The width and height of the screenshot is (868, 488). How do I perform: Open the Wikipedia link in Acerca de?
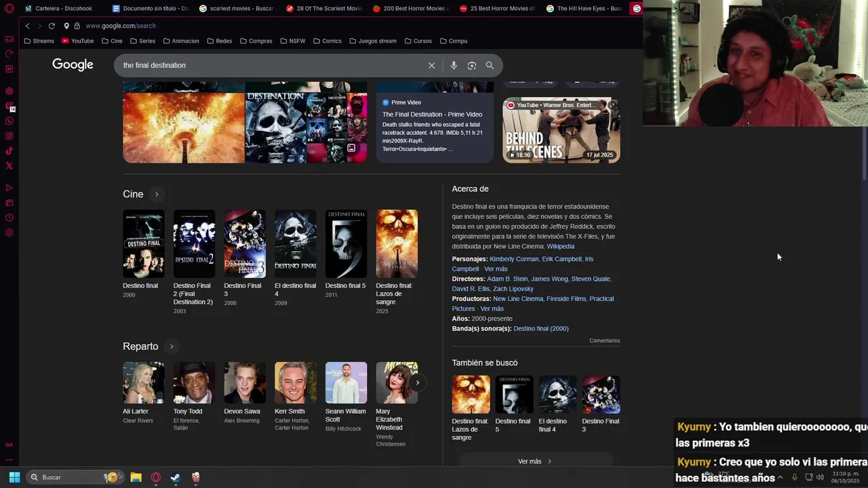560,247
